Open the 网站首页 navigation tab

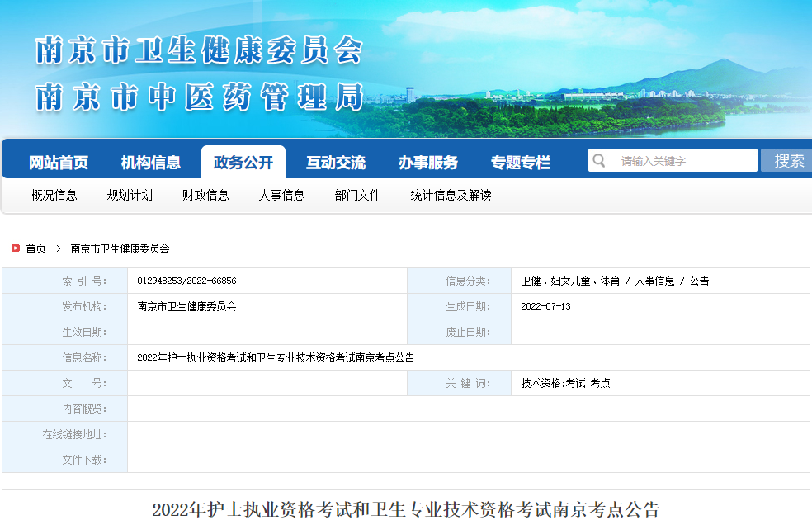click(59, 163)
